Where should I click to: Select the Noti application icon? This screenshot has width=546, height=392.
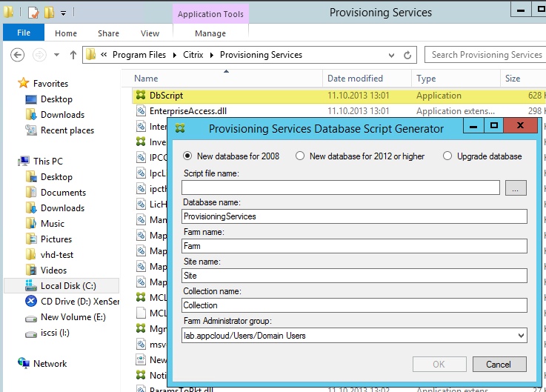coord(141,375)
